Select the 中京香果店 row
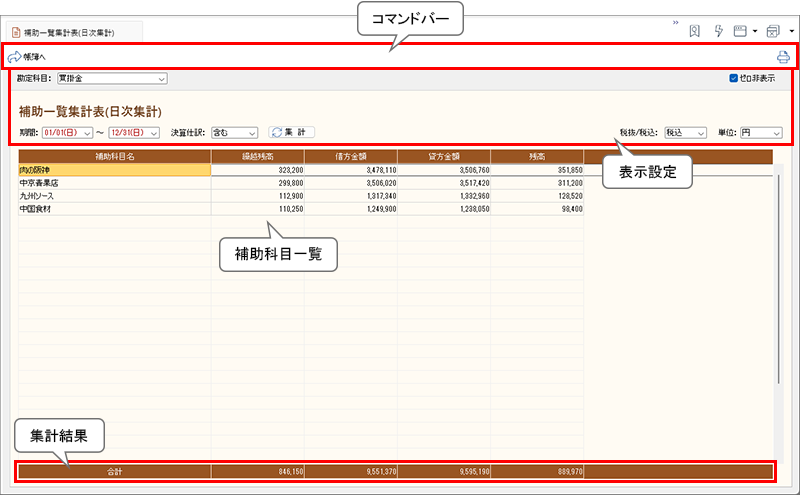The height and width of the screenshot is (495, 800). tap(114, 183)
